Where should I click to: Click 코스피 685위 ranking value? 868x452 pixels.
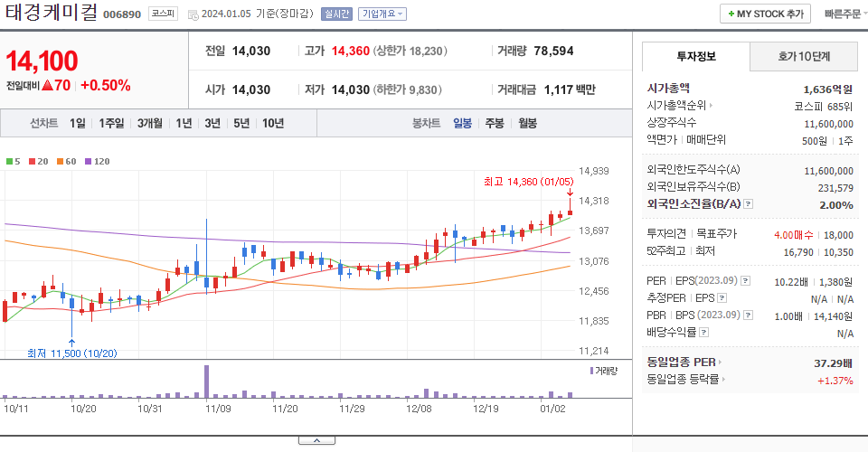coord(823,107)
